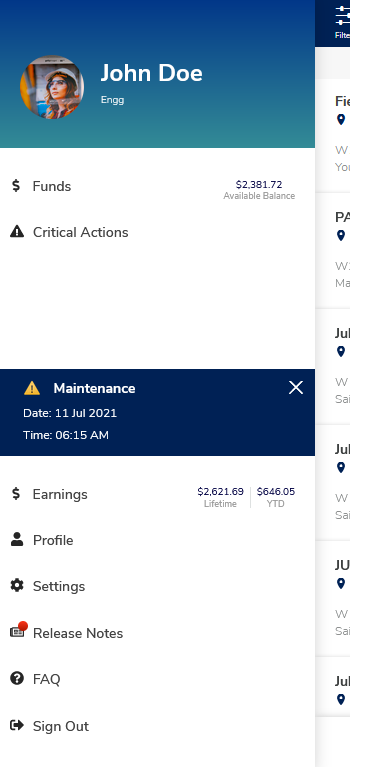Click the yellow Maintenance warning icon

click(32, 388)
